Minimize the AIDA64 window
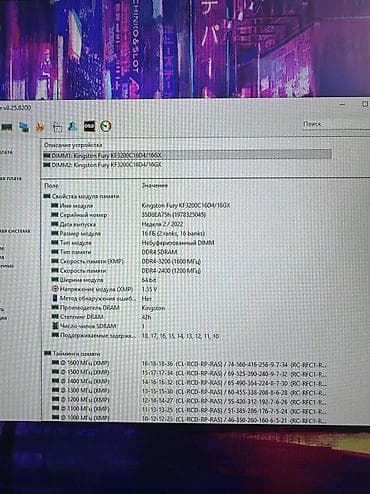Image resolution: width=370 pixels, height=494 pixels. [342, 105]
